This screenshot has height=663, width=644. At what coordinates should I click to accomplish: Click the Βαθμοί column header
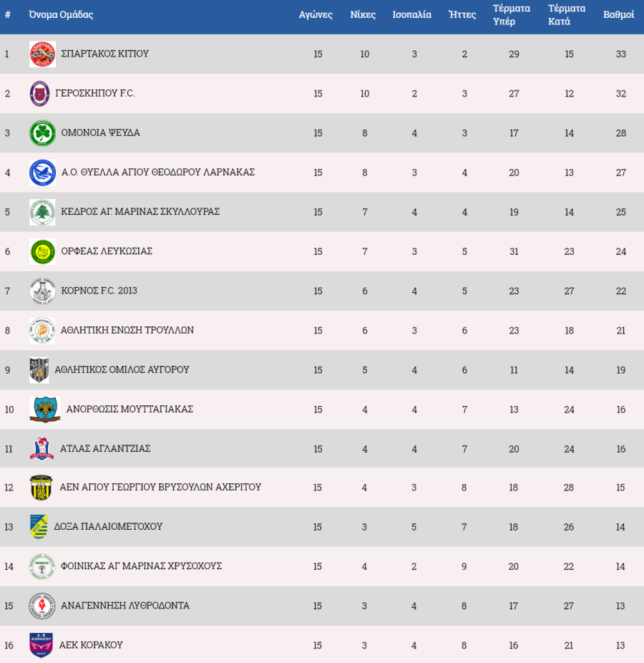(619, 15)
